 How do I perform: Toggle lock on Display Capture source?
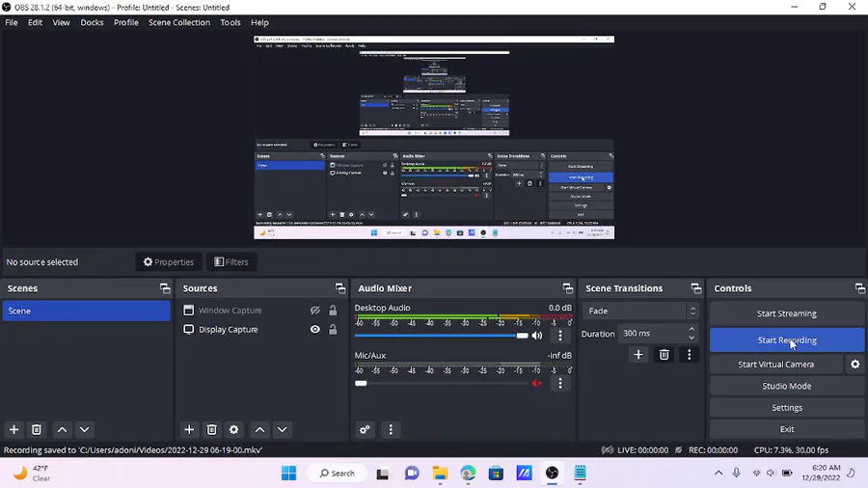(333, 329)
